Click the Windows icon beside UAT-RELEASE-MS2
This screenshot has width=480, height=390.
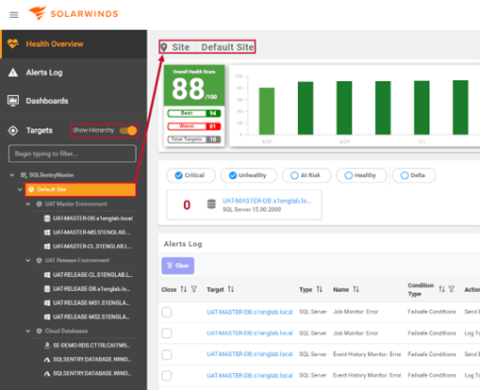pyautogui.click(x=47, y=317)
